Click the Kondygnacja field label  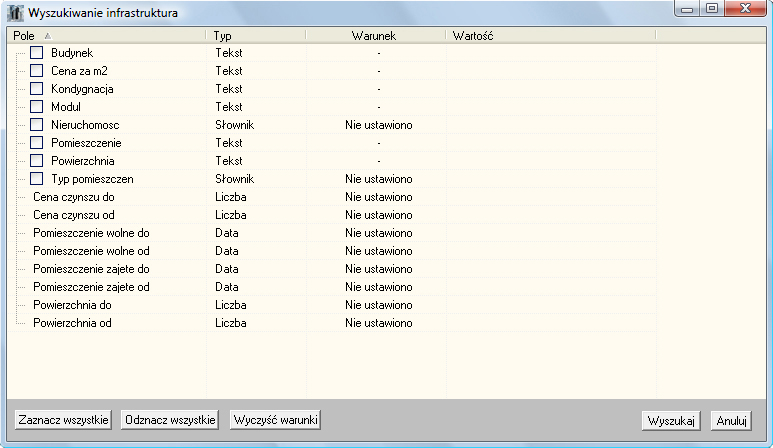(82, 89)
